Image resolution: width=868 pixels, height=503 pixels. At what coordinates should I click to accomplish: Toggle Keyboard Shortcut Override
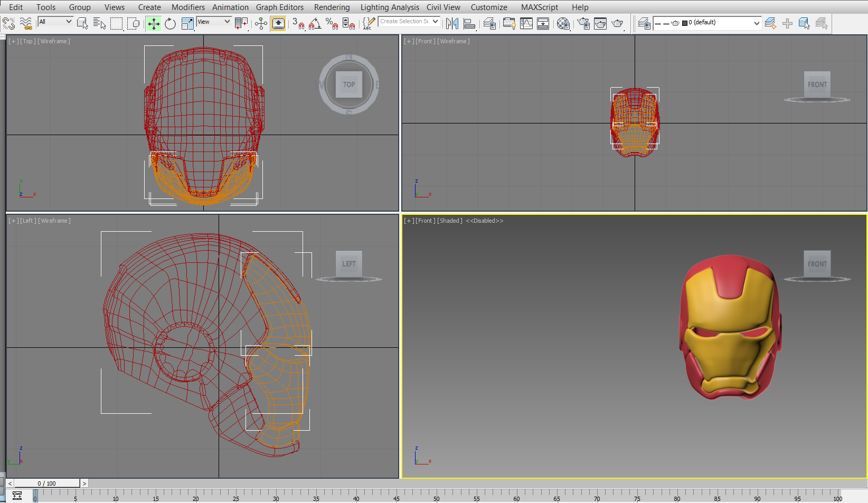278,23
